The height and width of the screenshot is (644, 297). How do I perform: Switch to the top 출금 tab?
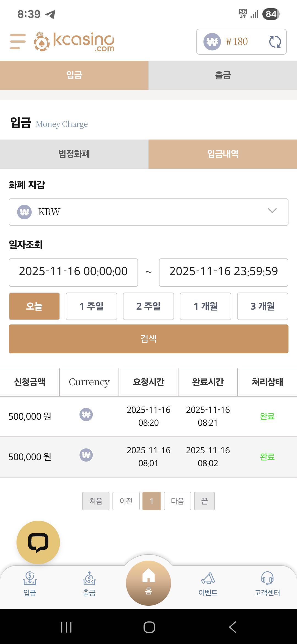[223, 75]
